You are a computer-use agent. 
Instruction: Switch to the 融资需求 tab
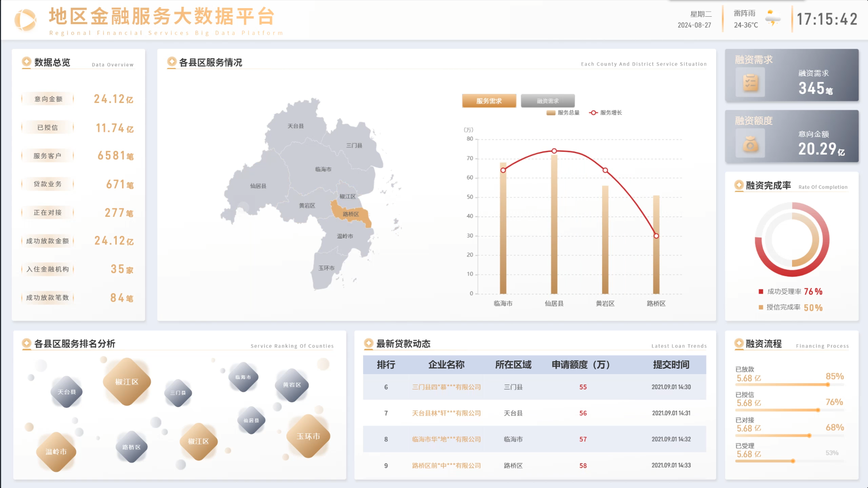(547, 101)
